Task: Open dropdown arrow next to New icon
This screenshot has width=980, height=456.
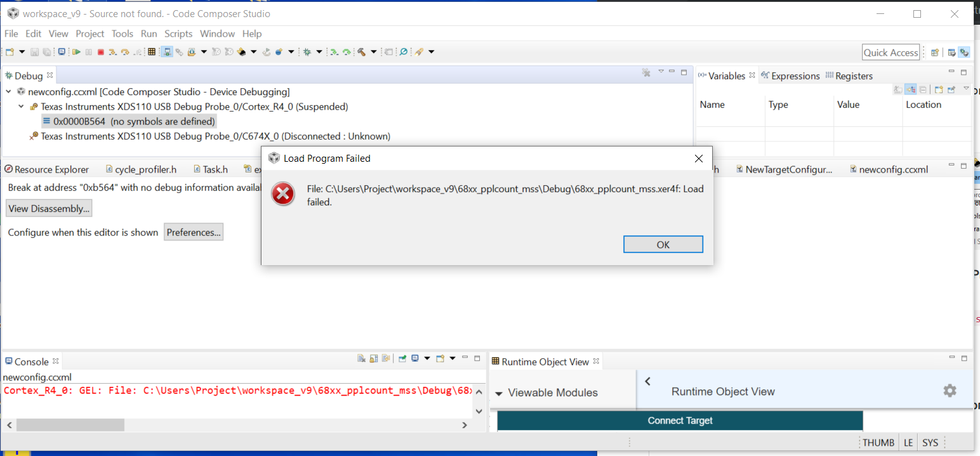Action: (22, 52)
